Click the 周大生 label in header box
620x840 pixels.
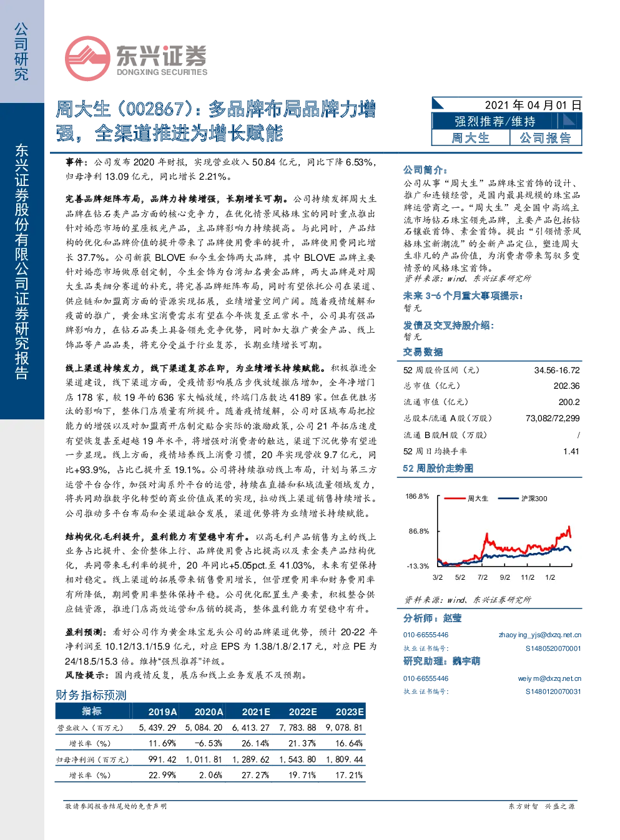(471, 138)
